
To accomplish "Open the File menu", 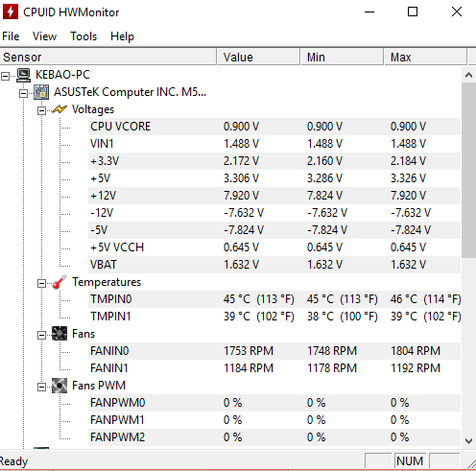I will tap(11, 36).
